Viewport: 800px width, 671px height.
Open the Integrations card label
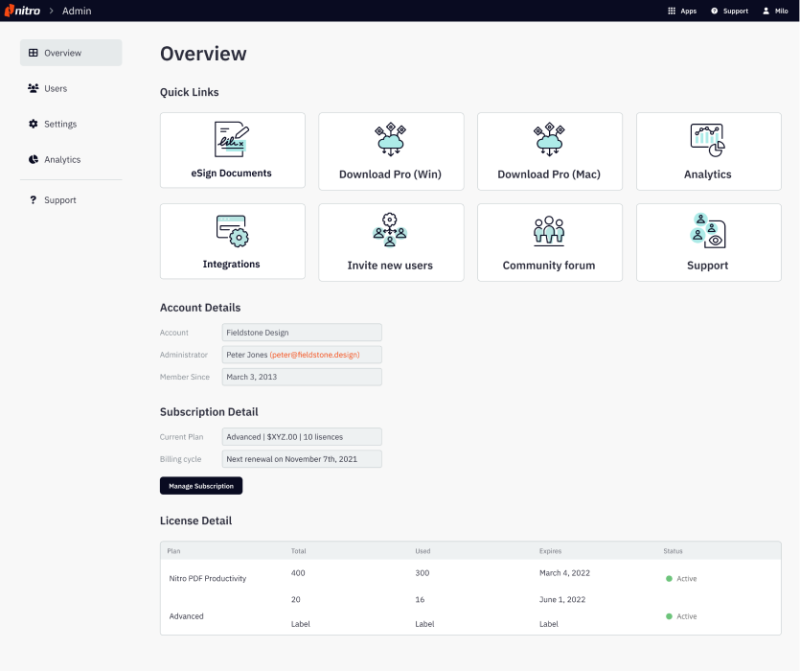pos(231,264)
